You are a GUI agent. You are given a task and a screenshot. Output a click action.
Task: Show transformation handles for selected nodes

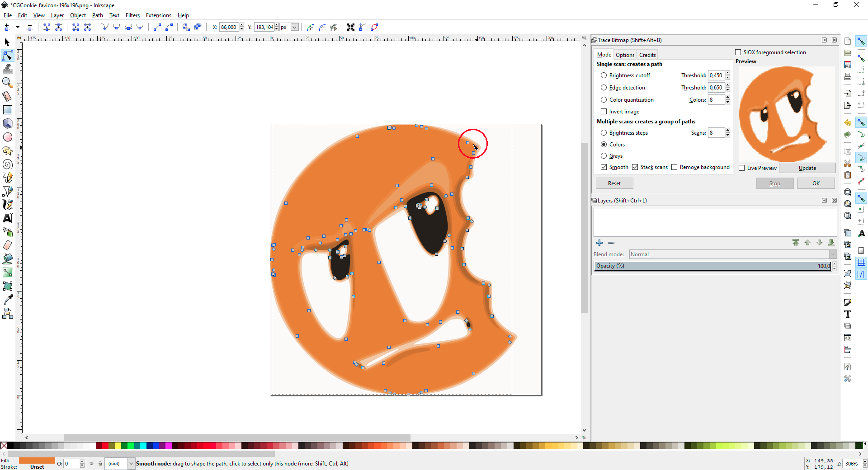click(351, 27)
